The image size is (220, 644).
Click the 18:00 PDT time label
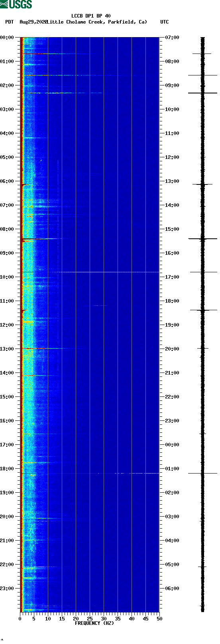tap(7, 469)
